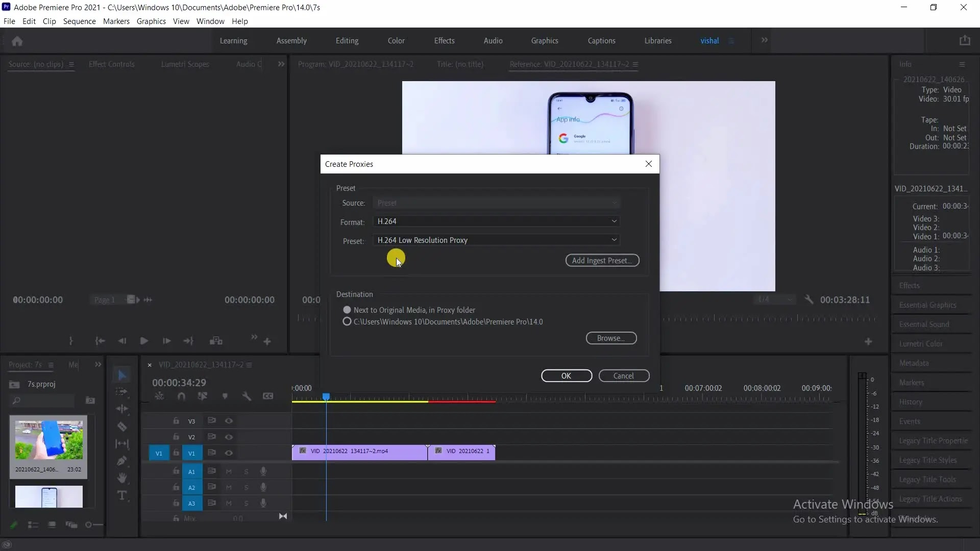The image size is (980, 551).
Task: Click the Play button in the Source monitor
Action: tap(144, 341)
